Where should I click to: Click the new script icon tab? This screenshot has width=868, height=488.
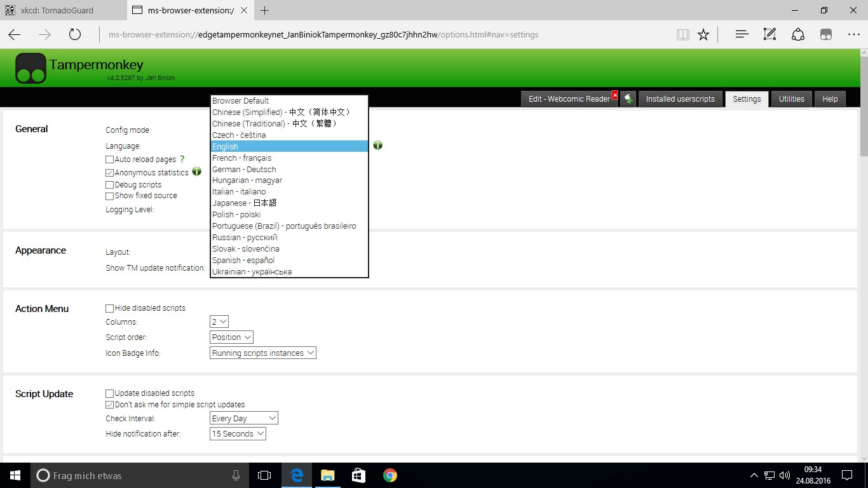coord(628,98)
